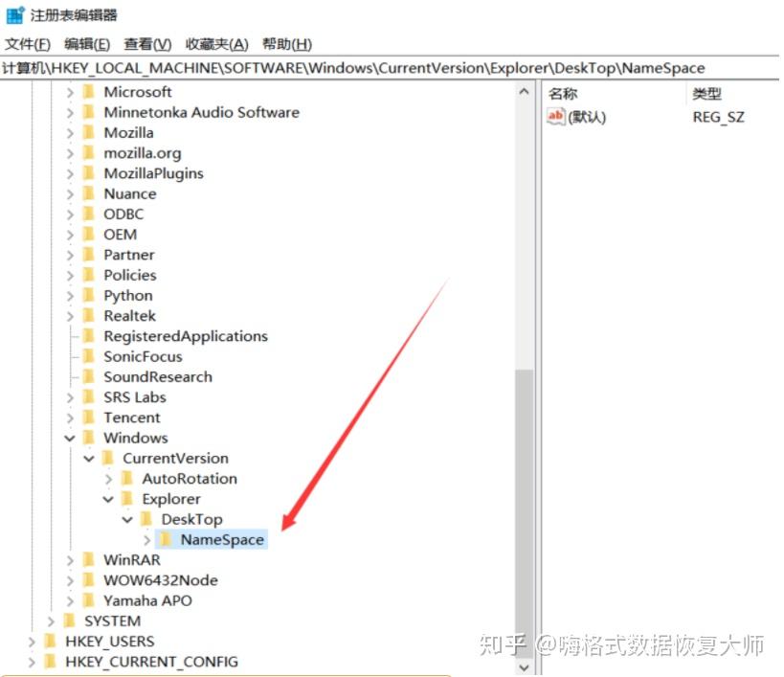Click the WinRAR folder icon
The image size is (784, 677).
tap(89, 559)
